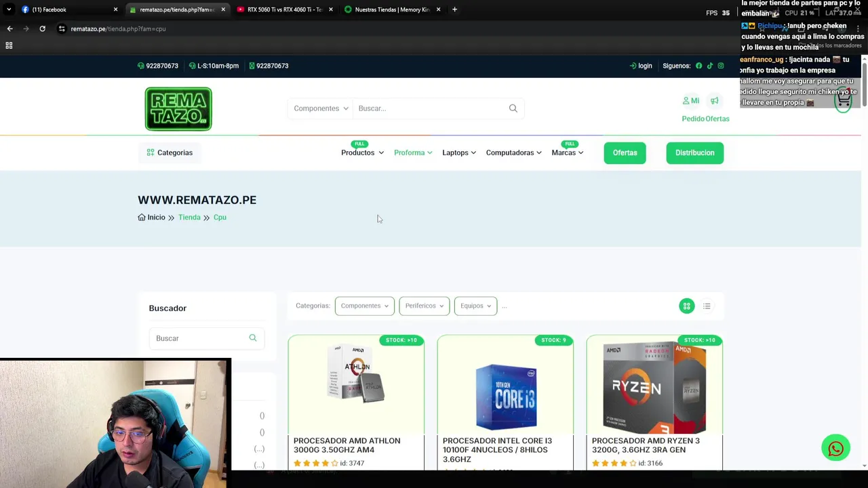
Task: Go to Inicio breadcrumb
Action: point(152,218)
